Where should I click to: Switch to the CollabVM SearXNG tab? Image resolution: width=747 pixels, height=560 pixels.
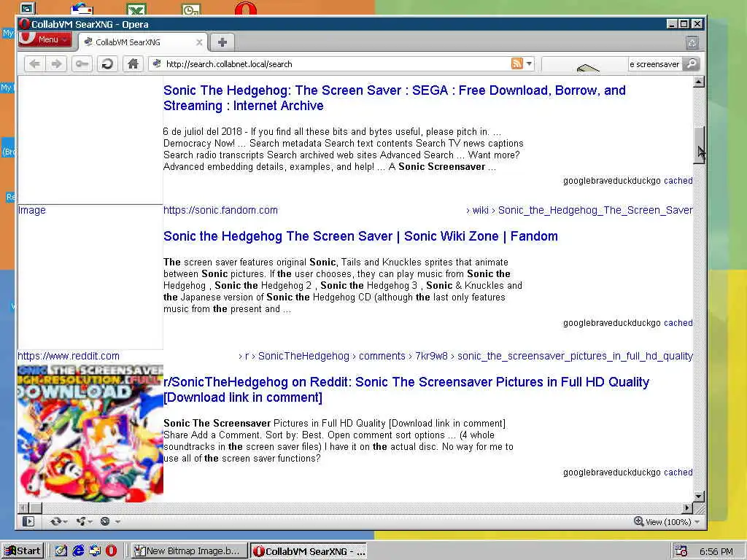[143, 42]
